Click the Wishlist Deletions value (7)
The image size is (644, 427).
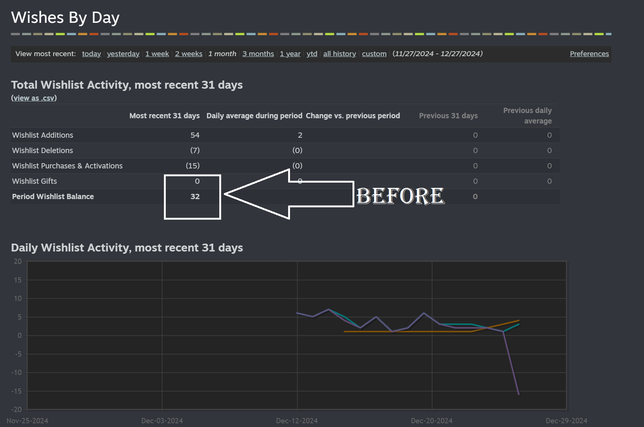coord(195,151)
